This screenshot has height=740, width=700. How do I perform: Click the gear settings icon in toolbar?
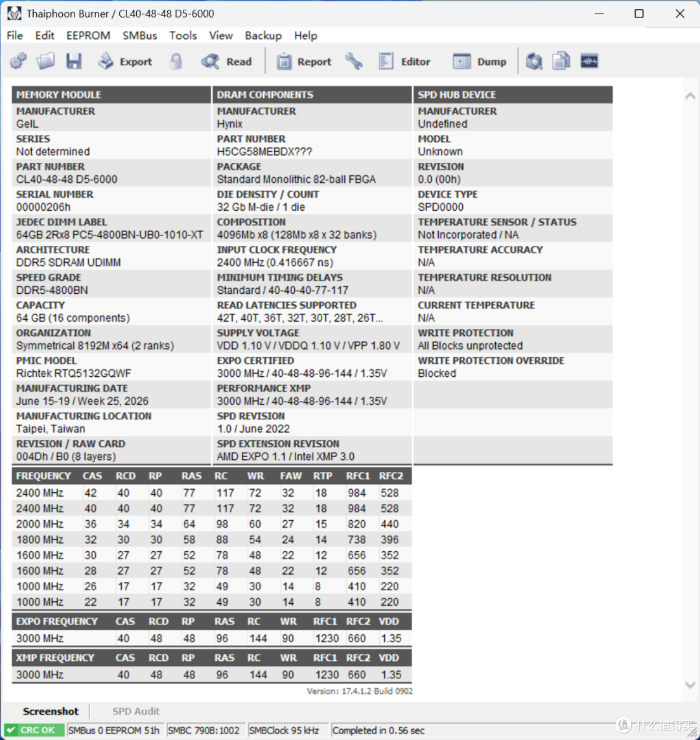pos(18,61)
